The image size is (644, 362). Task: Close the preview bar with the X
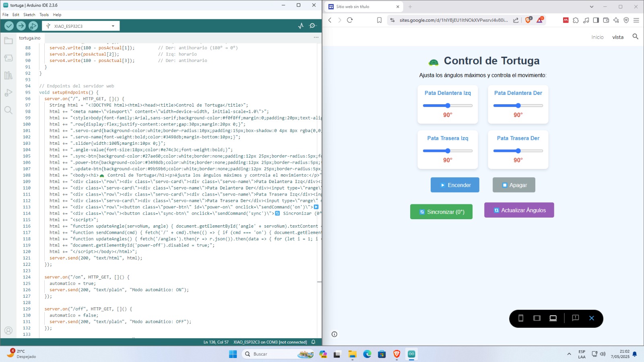click(592, 318)
